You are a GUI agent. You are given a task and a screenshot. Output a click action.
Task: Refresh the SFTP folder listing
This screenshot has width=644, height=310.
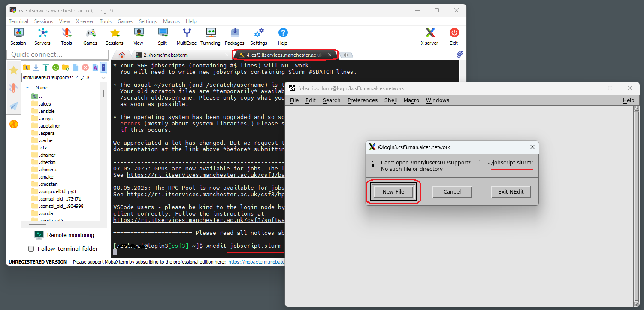tap(56, 67)
